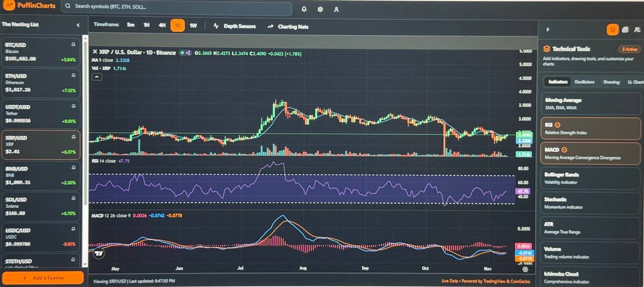Add the ATR indicator
This screenshot has width=644, height=287.
[x=590, y=227]
